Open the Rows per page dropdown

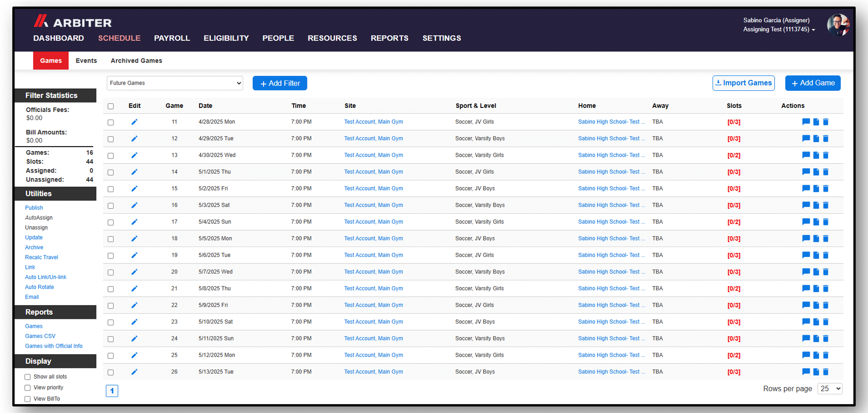click(830, 389)
